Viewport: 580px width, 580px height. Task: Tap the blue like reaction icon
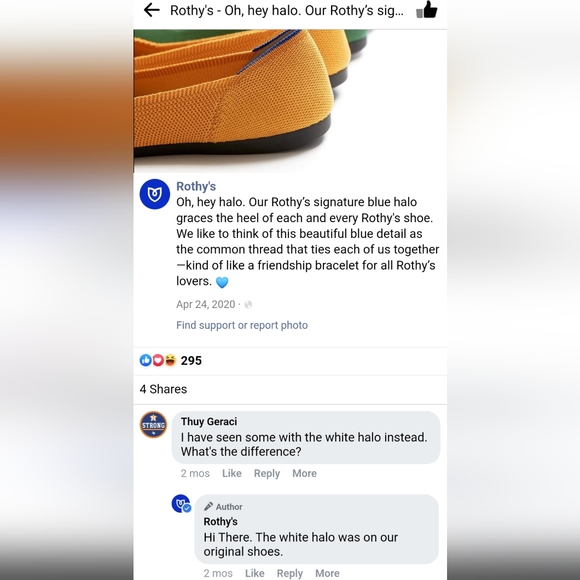pos(146,360)
